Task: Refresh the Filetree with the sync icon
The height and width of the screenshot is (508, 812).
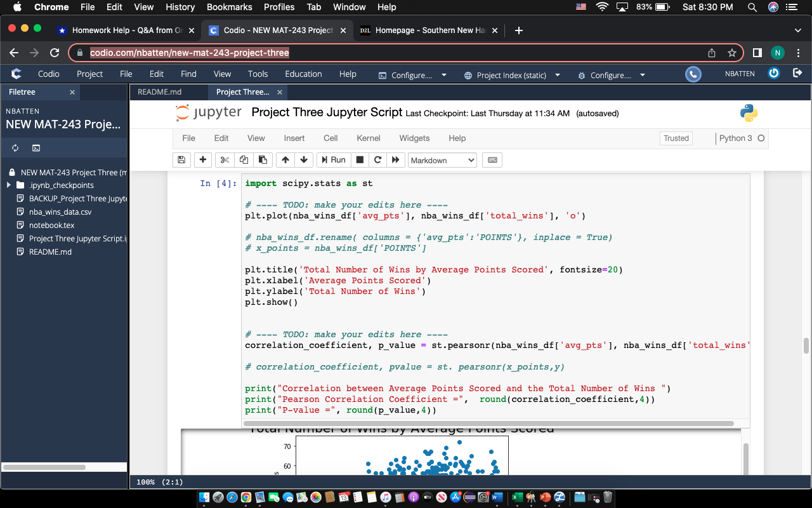Action: click(15, 148)
